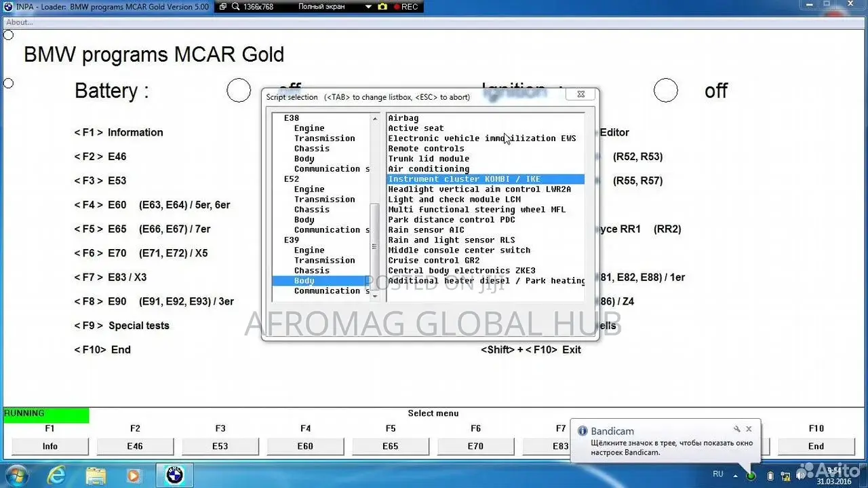
Task: Choose Cruise control GR2 script
Action: click(x=434, y=261)
